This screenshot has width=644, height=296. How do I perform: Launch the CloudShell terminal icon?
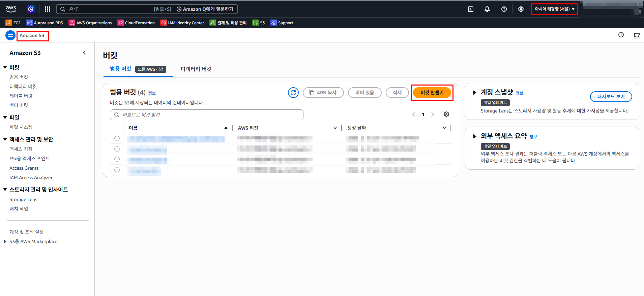tap(471, 9)
